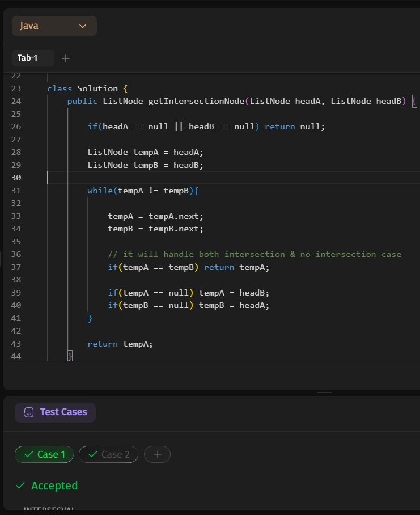Add a new test case
The height and width of the screenshot is (515, 420).
(x=157, y=454)
